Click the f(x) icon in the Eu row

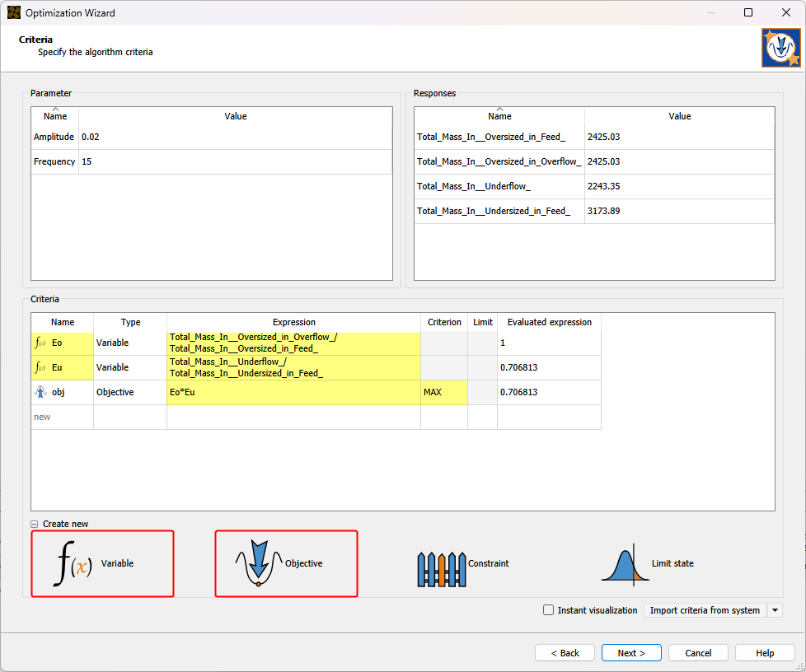pyautogui.click(x=40, y=367)
